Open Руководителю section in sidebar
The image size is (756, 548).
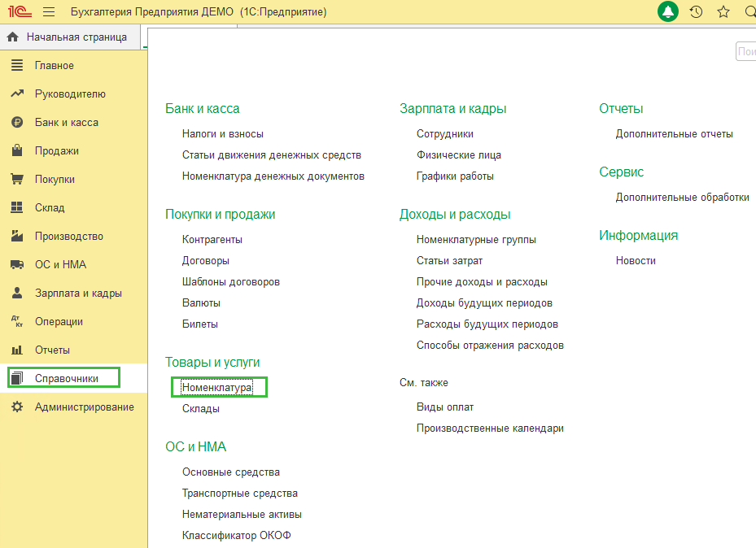coord(70,94)
